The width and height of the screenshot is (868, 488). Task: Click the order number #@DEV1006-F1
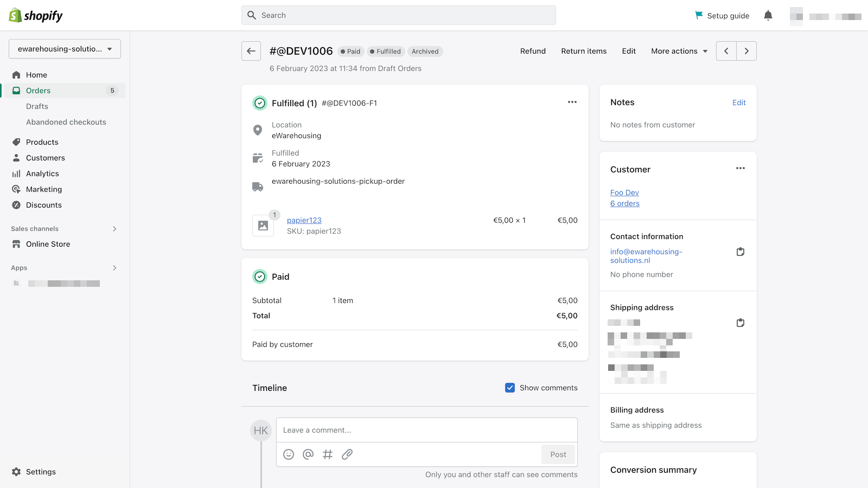(x=349, y=103)
